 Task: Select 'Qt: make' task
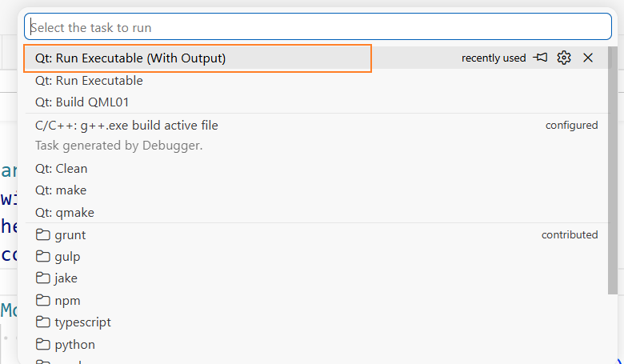pyautogui.click(x=316, y=190)
